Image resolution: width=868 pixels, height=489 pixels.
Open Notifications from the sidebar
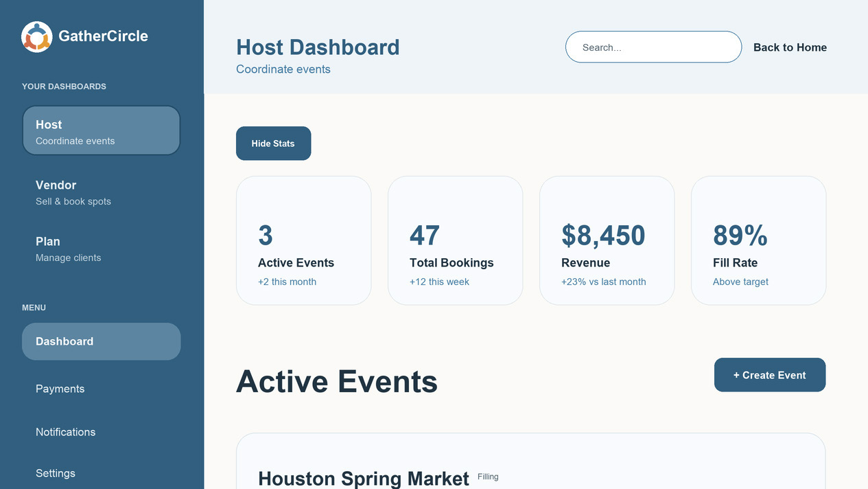click(102, 432)
